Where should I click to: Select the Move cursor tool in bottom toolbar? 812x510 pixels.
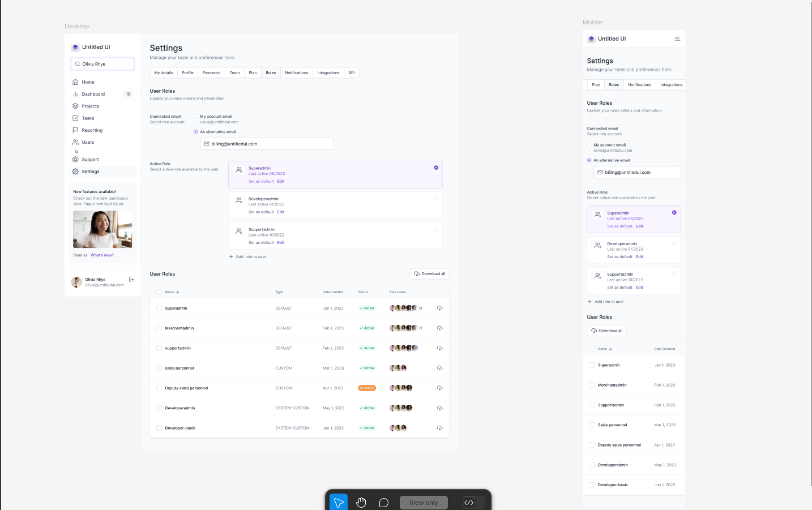339,503
